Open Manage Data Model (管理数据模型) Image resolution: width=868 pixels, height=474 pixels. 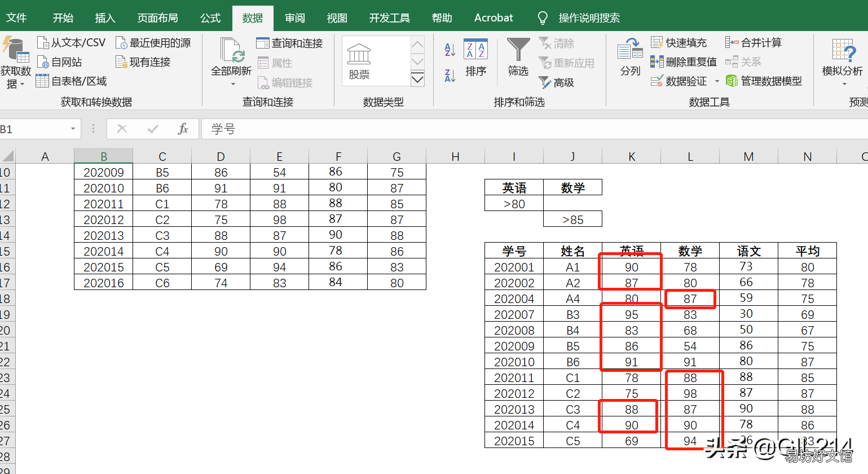point(764,81)
